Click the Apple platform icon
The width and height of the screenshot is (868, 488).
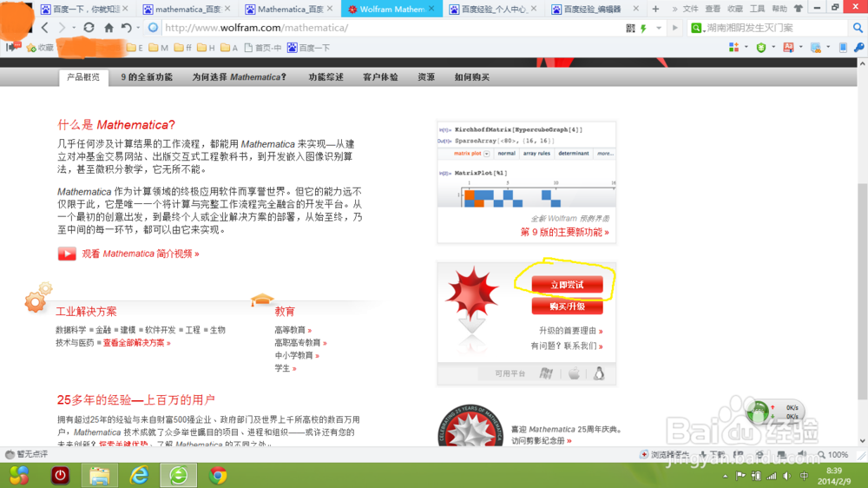pyautogui.click(x=574, y=373)
